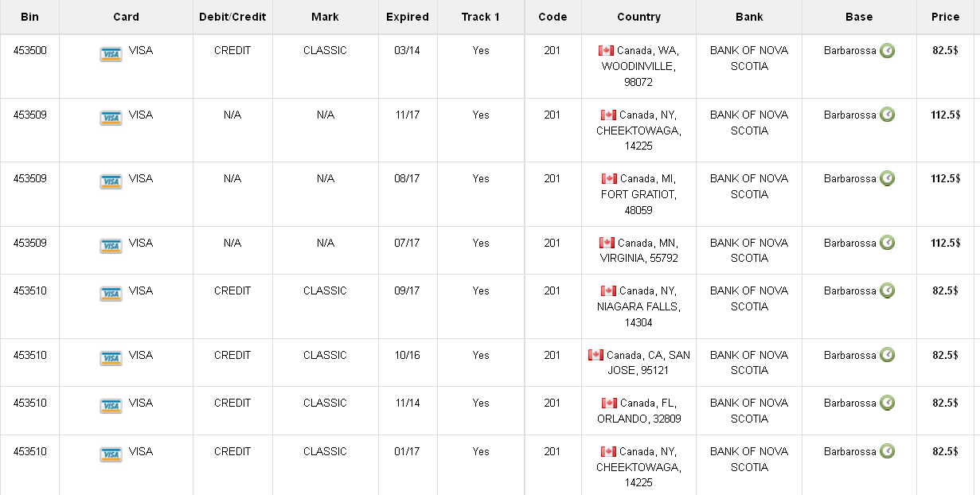Click the Debit/Credit column header
This screenshot has width=980, height=495.
pos(232,17)
